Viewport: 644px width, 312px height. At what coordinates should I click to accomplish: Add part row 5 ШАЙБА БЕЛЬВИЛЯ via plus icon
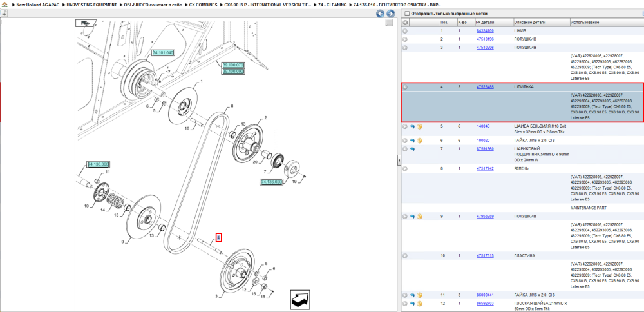(x=405, y=126)
